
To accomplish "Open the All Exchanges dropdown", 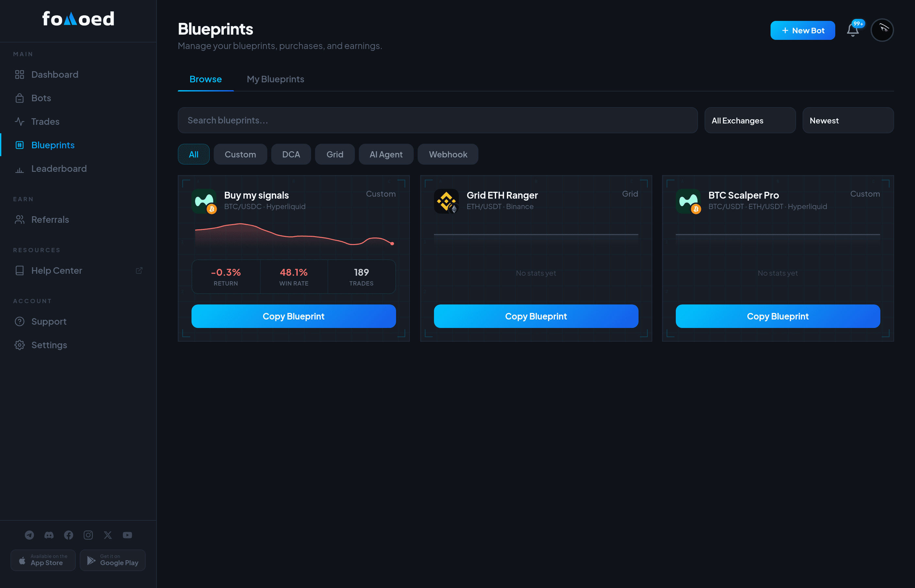I will 750,120.
